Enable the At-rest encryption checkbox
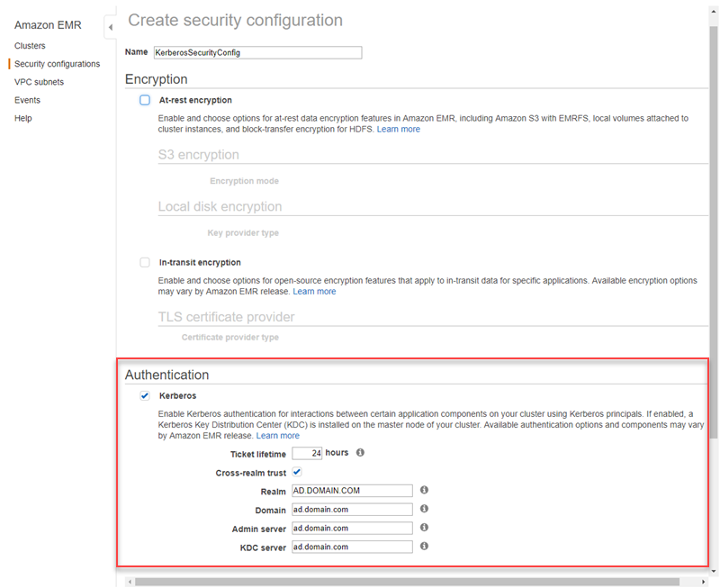The height and width of the screenshot is (588, 720). tap(145, 101)
